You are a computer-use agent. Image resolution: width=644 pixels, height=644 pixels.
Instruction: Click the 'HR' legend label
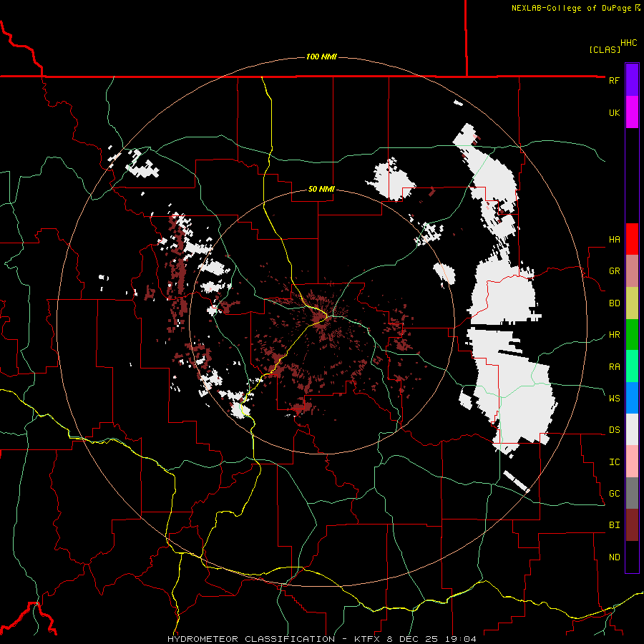(x=614, y=335)
